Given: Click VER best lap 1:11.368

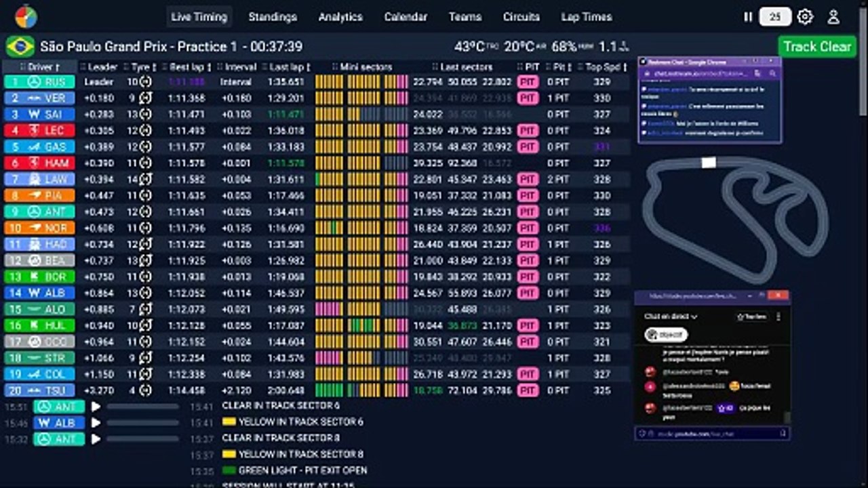Looking at the screenshot, I should tap(186, 98).
